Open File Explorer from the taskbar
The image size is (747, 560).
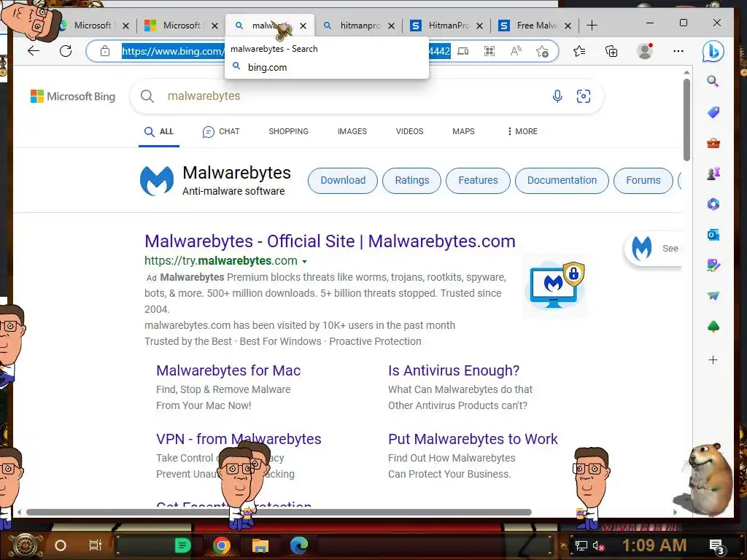click(260, 545)
